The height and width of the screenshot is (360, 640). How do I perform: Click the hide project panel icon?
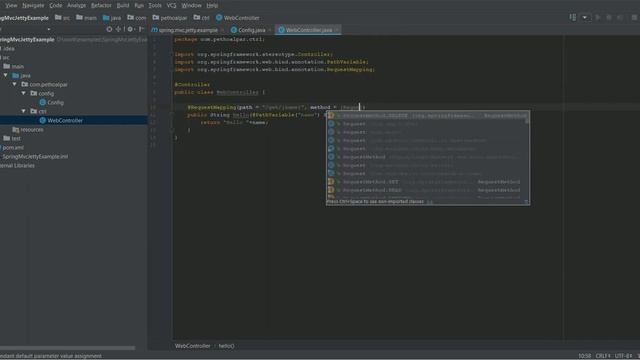141,29
